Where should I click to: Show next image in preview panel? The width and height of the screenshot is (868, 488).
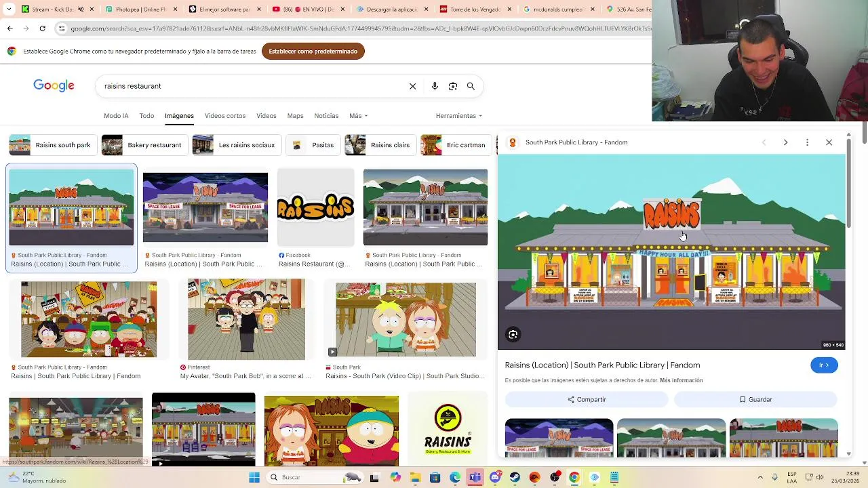(x=785, y=142)
